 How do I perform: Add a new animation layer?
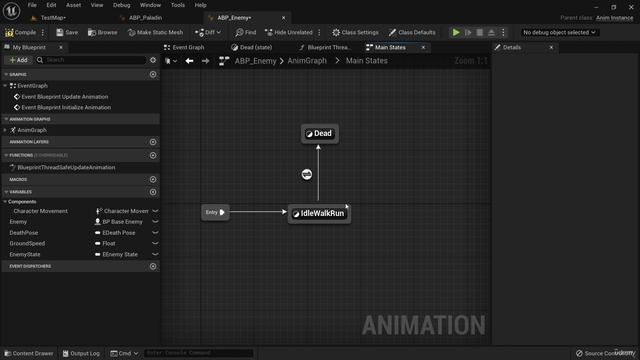pos(153,142)
